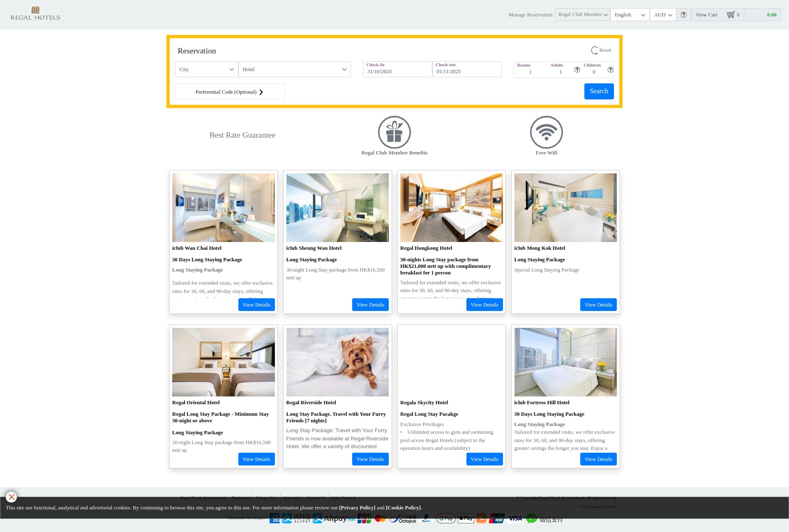
Task: Open the City dropdown
Action: (206, 69)
